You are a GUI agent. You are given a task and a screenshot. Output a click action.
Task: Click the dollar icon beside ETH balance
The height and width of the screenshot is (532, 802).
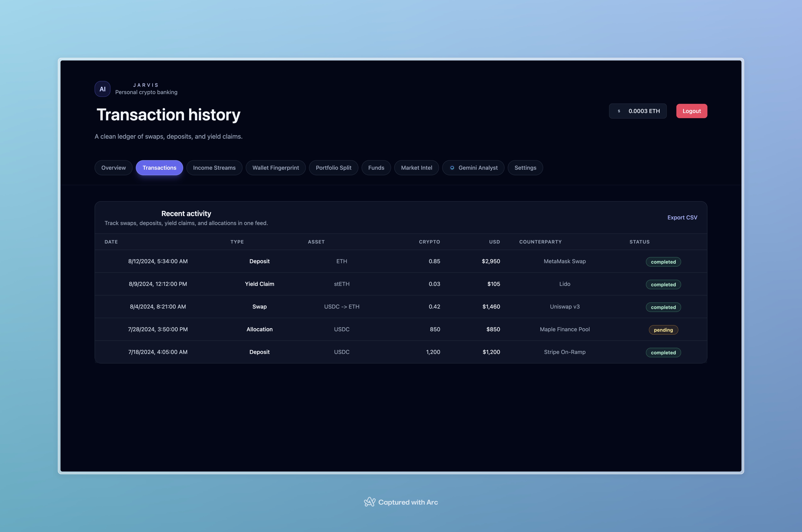coord(619,111)
